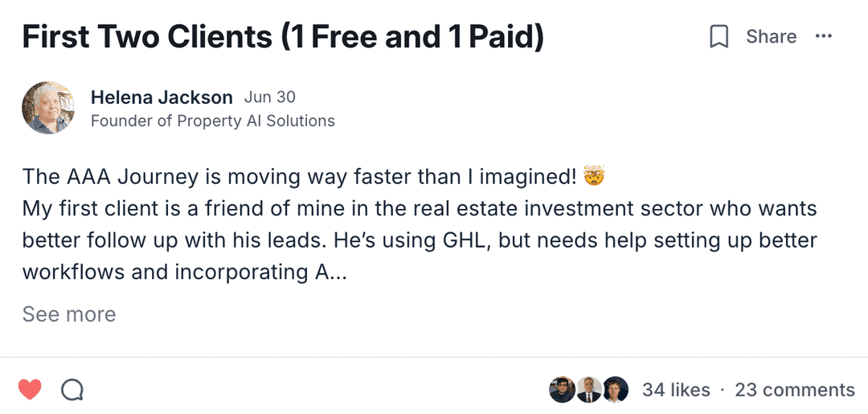This screenshot has height=414, width=868.
Task: Open comments with the speech bubble icon
Action: click(72, 390)
